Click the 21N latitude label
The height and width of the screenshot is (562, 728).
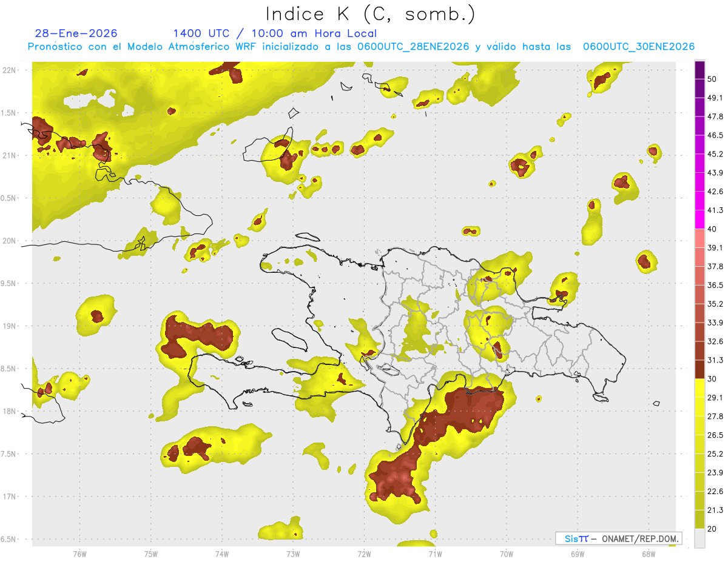tap(8, 155)
